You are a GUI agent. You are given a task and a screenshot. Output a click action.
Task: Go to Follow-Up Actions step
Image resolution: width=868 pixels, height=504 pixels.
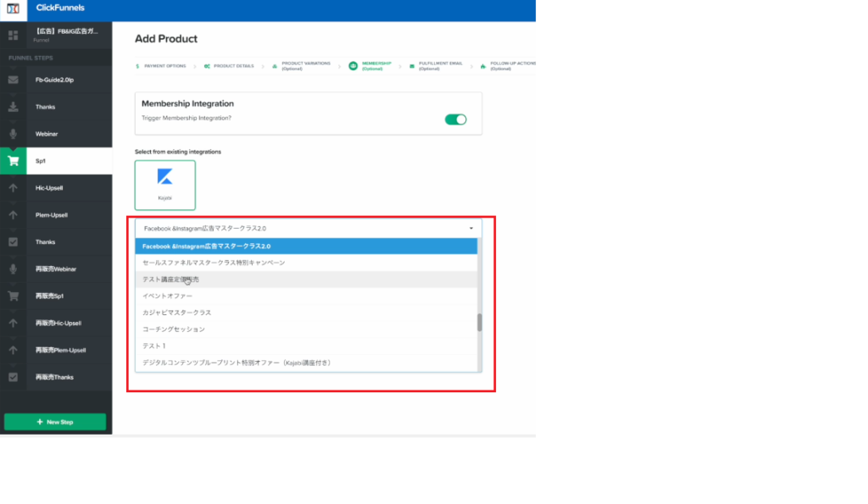tap(508, 66)
